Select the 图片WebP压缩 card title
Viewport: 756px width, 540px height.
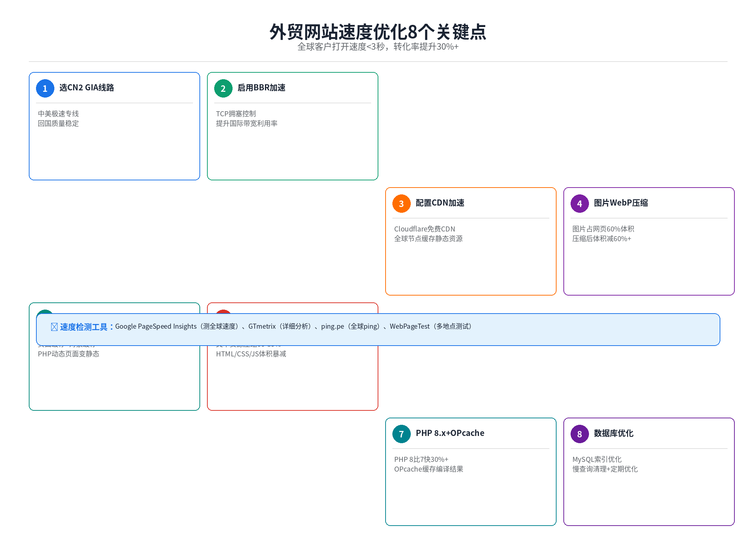[x=621, y=203]
